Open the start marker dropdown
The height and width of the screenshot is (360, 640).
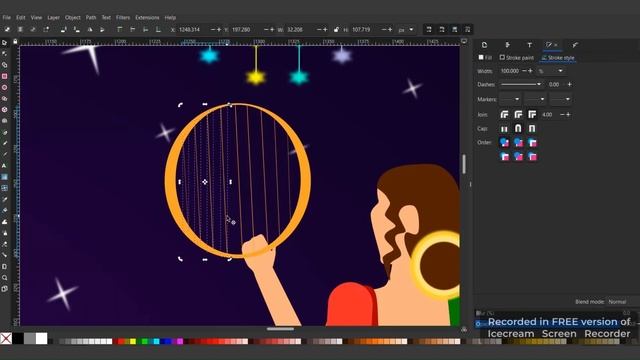click(x=510, y=99)
